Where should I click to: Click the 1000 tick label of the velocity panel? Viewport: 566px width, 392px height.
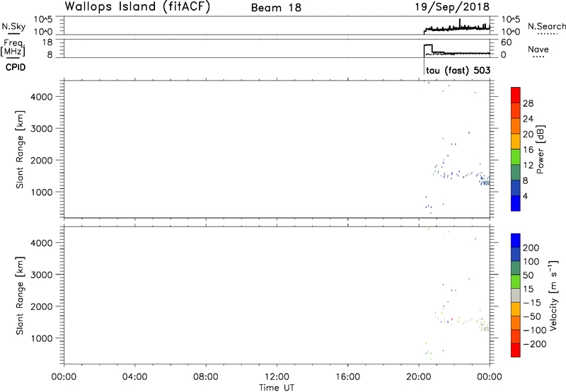point(42,338)
